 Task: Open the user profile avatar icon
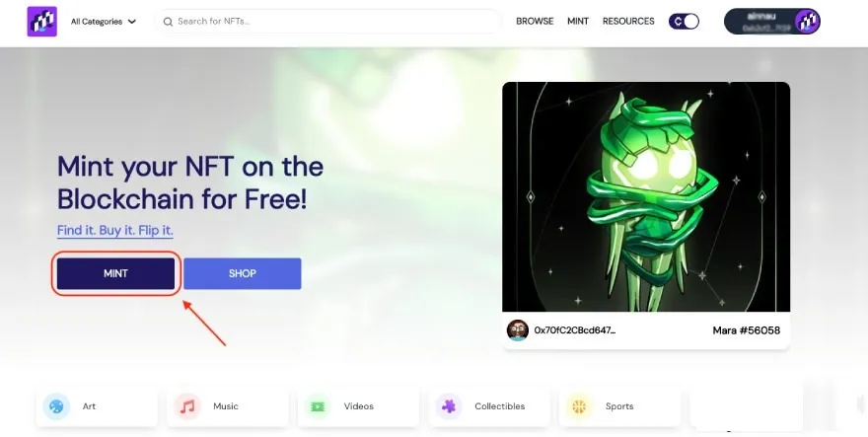807,22
